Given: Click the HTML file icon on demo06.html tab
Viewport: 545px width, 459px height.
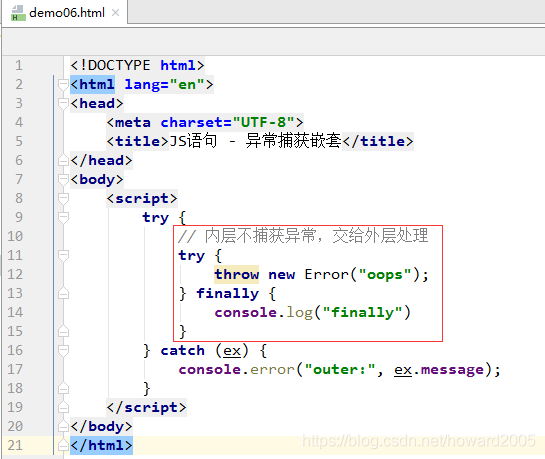Looking at the screenshot, I should pos(18,13).
